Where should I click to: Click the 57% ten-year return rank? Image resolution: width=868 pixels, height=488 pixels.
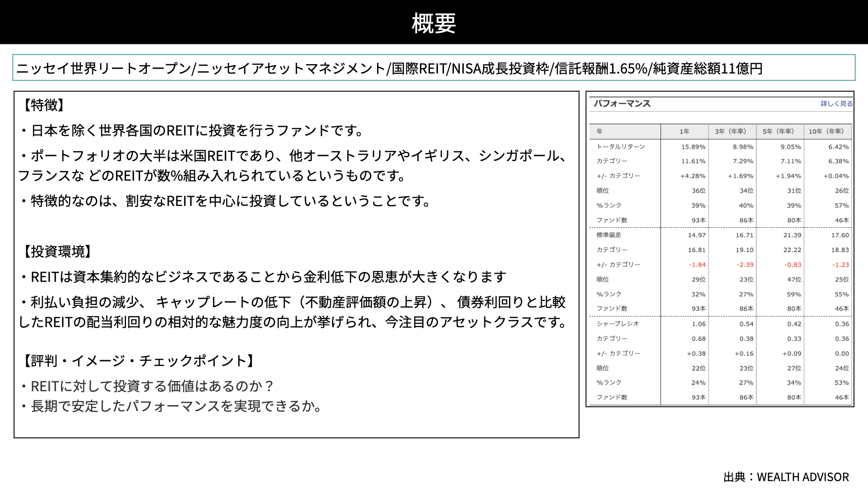(x=842, y=206)
